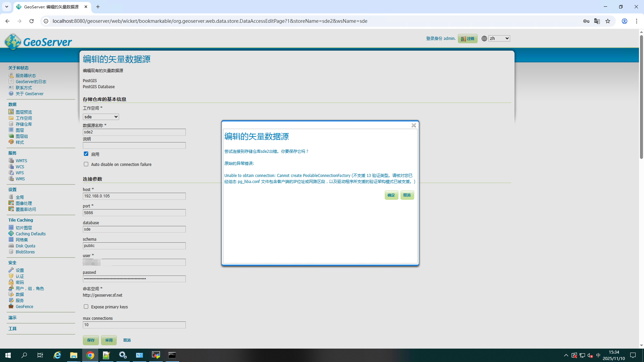Click the 注销 logout button
The width and height of the screenshot is (644, 362).
(x=467, y=39)
